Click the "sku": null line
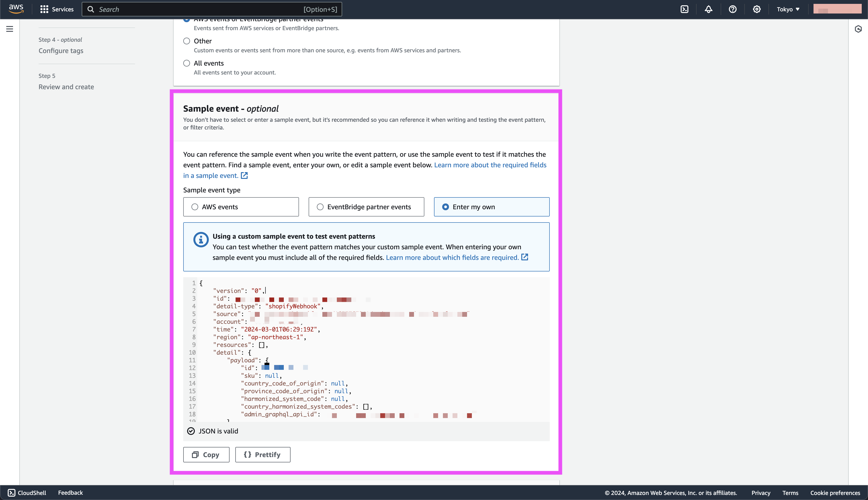Viewport: 868px width, 500px height. [x=261, y=376]
